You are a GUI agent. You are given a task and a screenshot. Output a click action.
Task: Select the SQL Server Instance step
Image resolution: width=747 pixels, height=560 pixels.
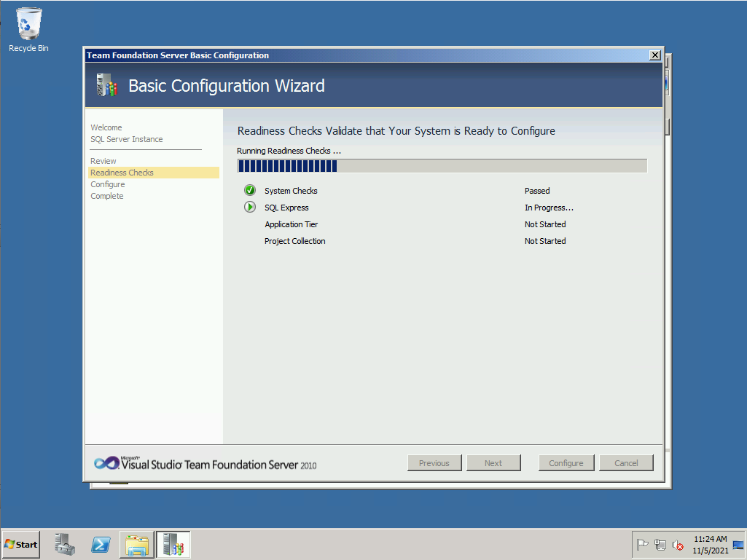coord(127,139)
